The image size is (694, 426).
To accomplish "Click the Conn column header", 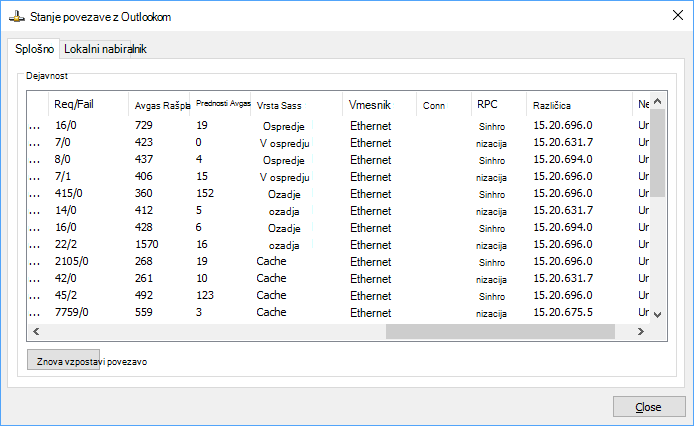I will click(444, 105).
